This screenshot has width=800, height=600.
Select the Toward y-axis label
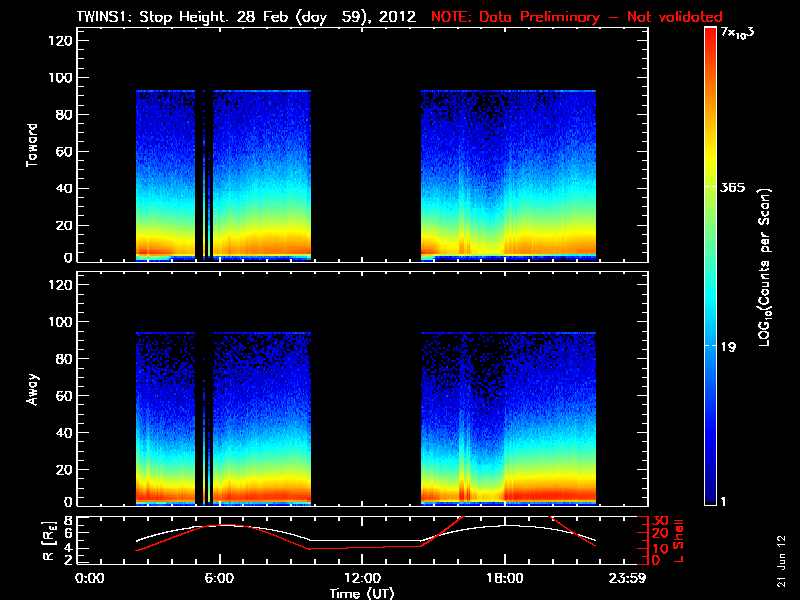32,147
